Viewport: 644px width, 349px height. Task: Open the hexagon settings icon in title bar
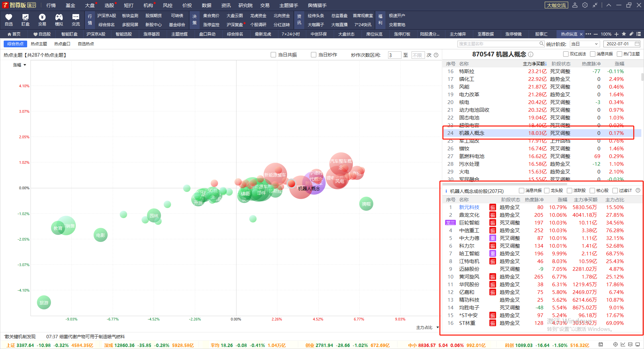(x=585, y=5)
